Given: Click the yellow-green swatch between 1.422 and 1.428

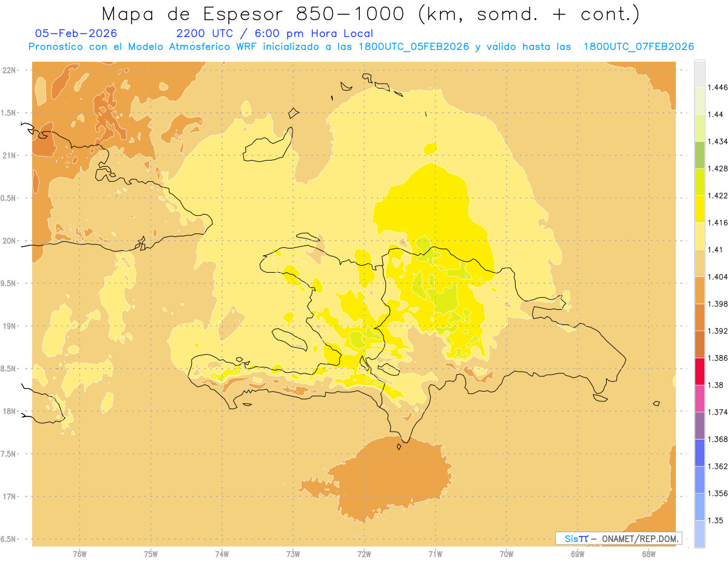Looking at the screenshot, I should coord(699,182).
